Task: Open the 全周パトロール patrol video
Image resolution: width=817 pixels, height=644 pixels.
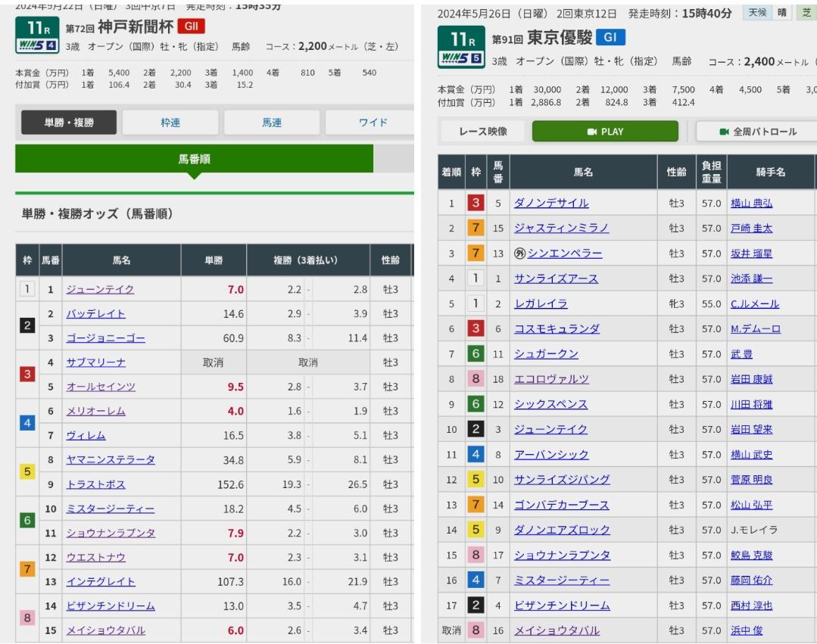Action: coord(754,132)
